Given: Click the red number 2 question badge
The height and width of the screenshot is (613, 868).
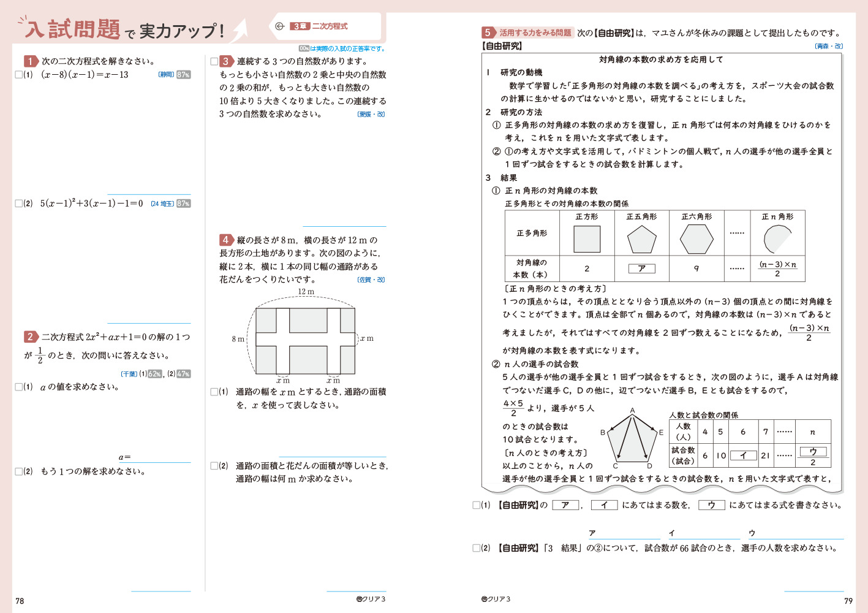Looking at the screenshot, I should [31, 337].
